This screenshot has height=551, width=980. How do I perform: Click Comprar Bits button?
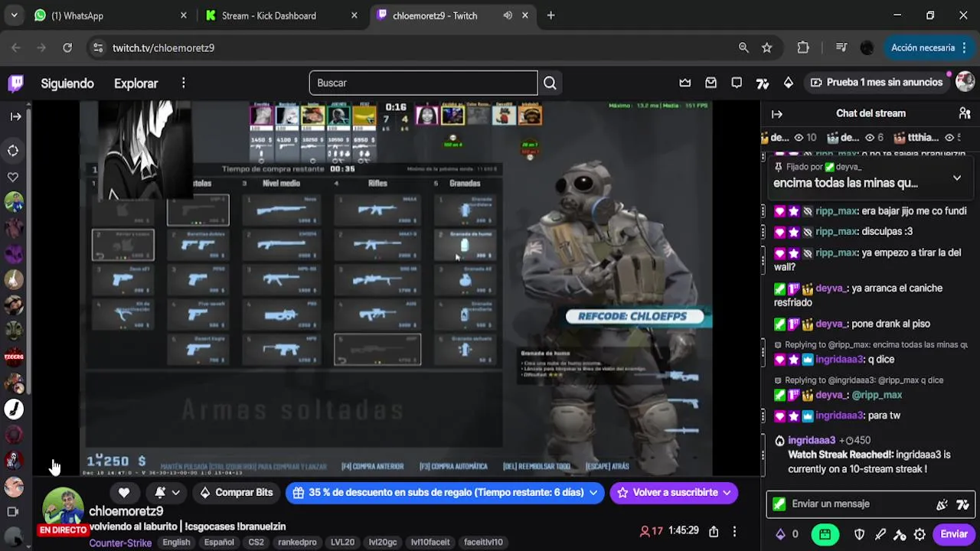[x=236, y=492]
